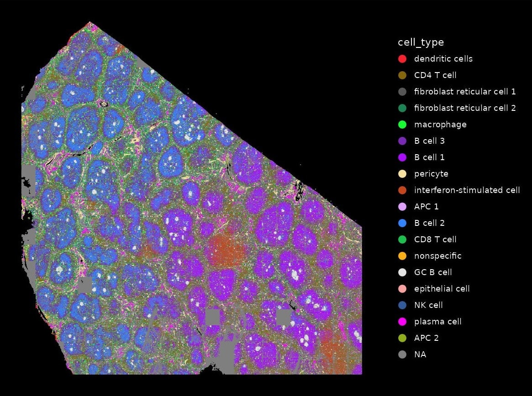Click the B cell 1 legend dot
The width and height of the screenshot is (532, 396).
coord(402,157)
